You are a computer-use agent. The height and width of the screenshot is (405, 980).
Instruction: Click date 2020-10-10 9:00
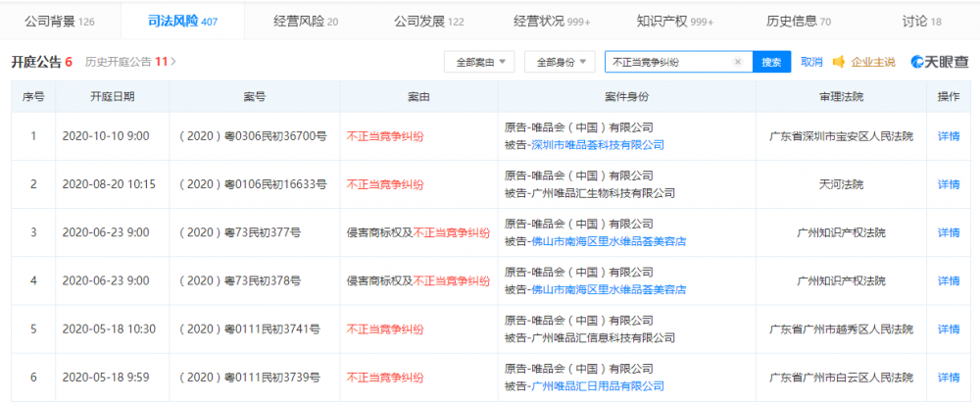pos(106,136)
